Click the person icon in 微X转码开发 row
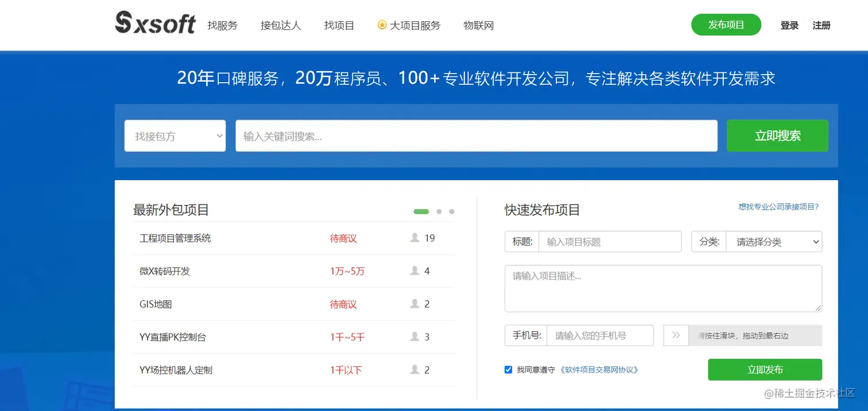 click(x=414, y=270)
